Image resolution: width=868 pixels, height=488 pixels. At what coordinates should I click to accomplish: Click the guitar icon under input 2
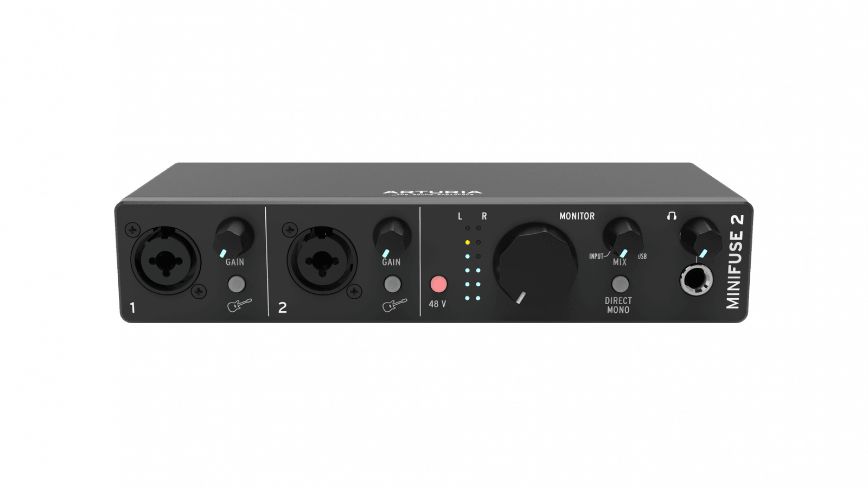[394, 305]
